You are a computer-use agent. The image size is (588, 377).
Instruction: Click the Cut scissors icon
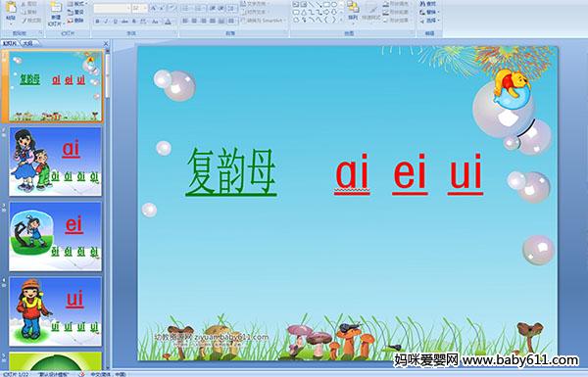tap(24, 4)
